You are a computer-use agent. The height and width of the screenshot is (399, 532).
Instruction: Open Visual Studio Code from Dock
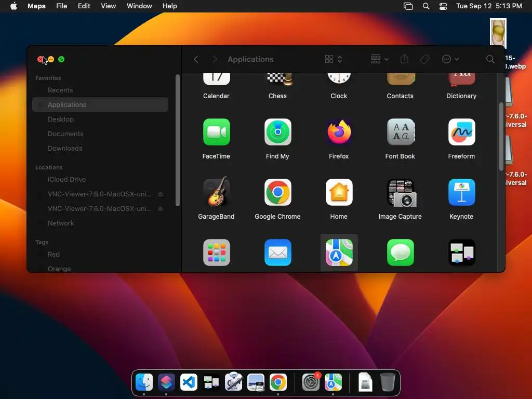(x=189, y=382)
